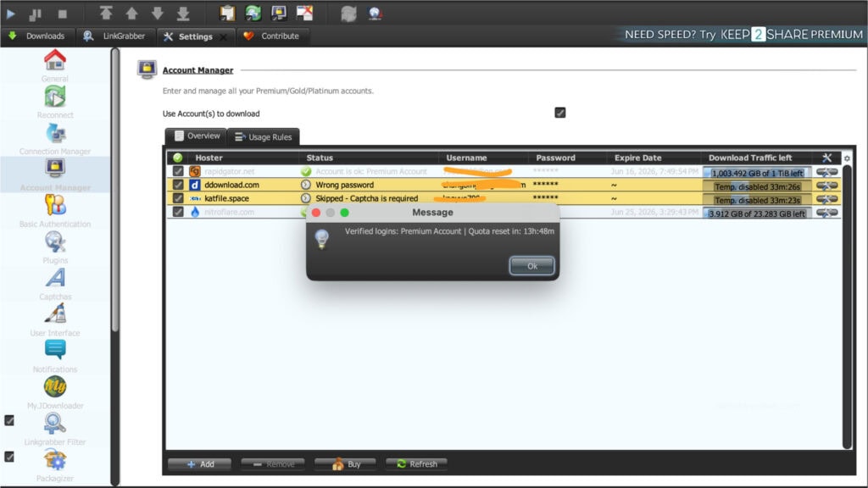Toggle the katfile.space account checkbox

tap(178, 198)
